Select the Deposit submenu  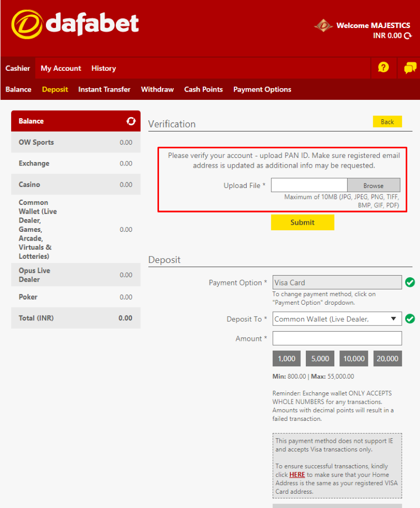click(x=55, y=89)
